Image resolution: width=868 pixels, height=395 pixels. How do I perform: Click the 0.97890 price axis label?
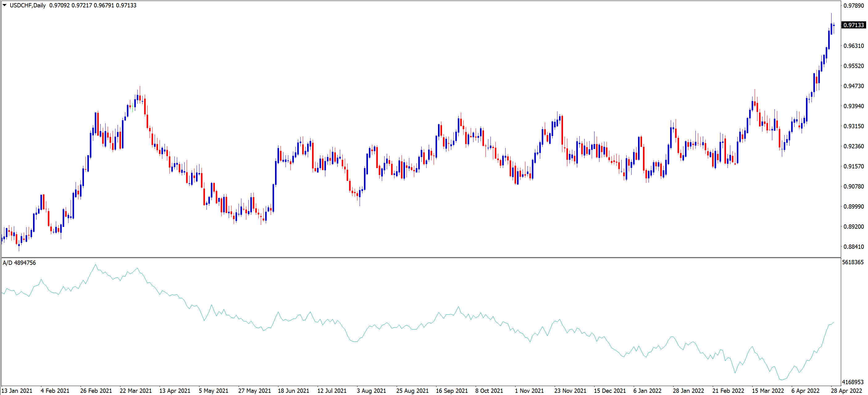(x=853, y=6)
